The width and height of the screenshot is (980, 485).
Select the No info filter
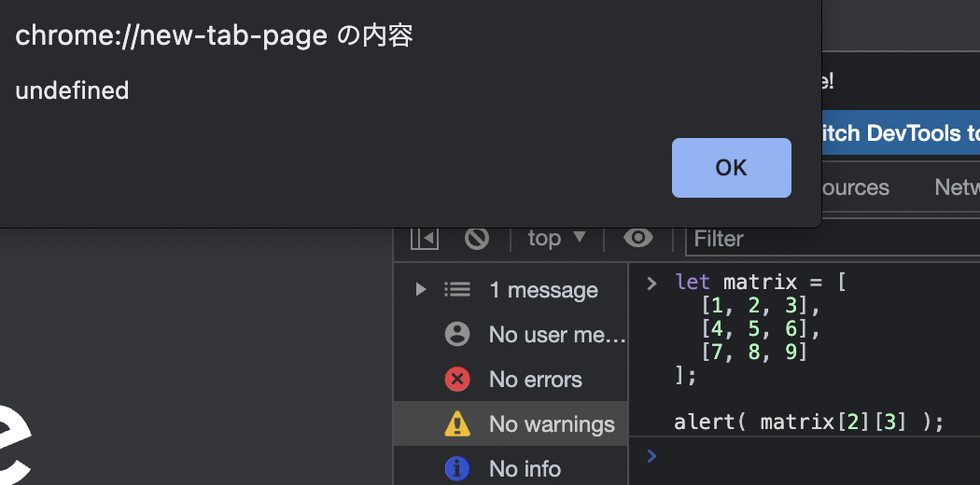click(x=511, y=468)
